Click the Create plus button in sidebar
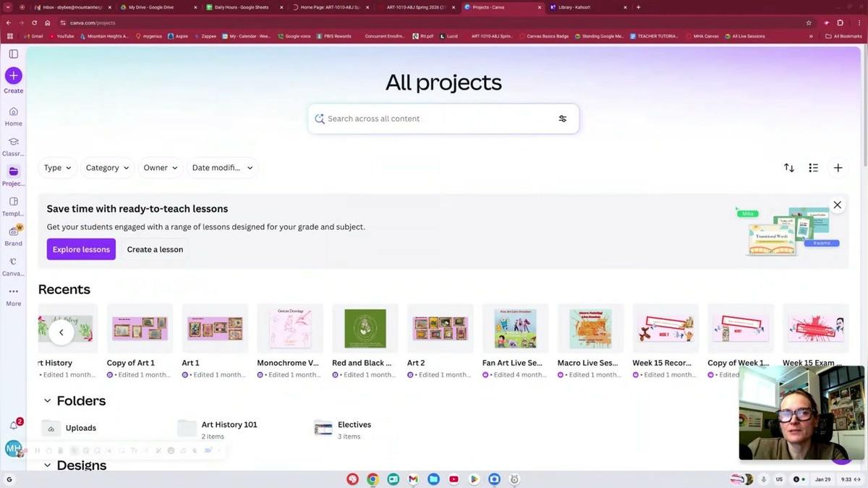 [13, 76]
